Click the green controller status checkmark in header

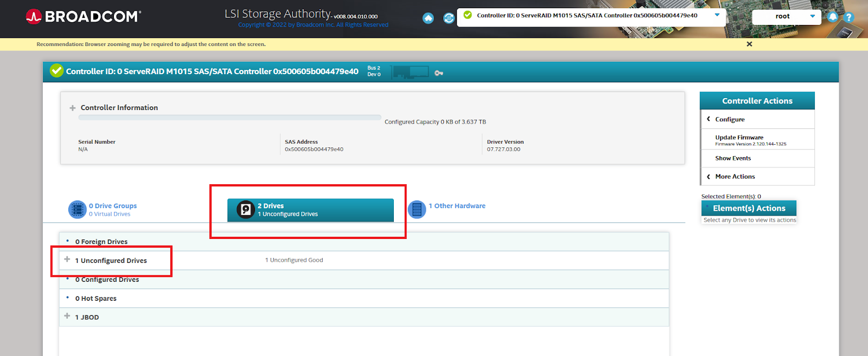56,71
